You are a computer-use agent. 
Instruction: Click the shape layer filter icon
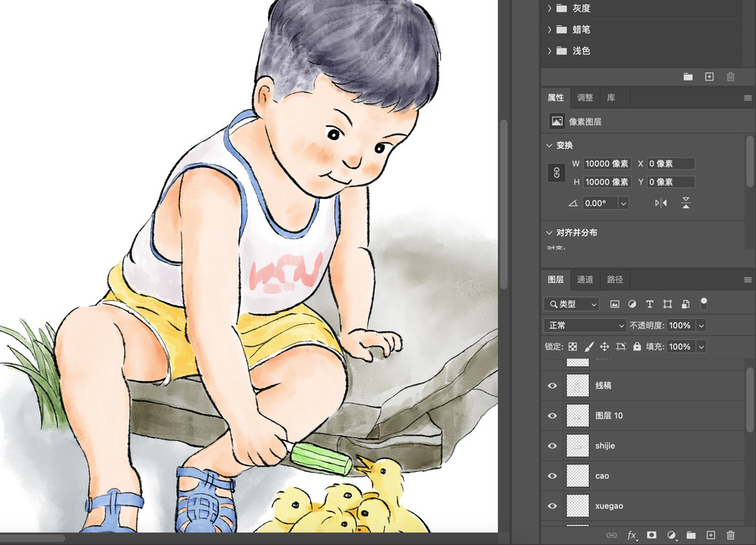tap(667, 304)
